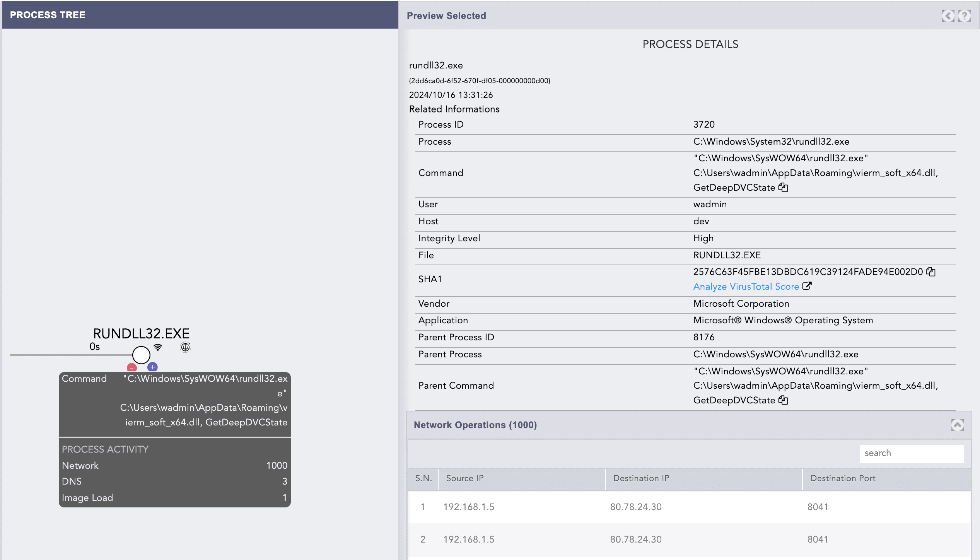Screen dimensions: 980x560
Task: Sort by the Destination Port column header
Action: click(886, 478)
